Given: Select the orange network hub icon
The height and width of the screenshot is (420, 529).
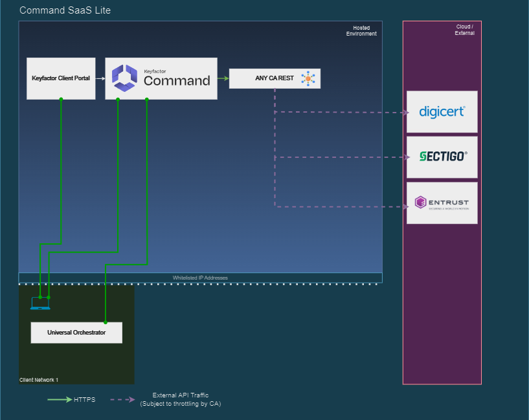Looking at the screenshot, I should tap(308, 78).
